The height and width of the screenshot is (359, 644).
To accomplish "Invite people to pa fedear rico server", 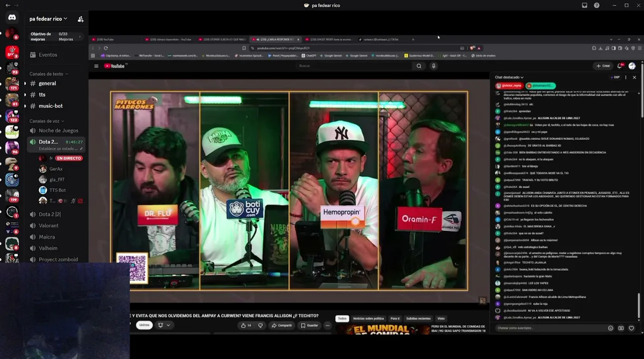I will coord(81,19).
